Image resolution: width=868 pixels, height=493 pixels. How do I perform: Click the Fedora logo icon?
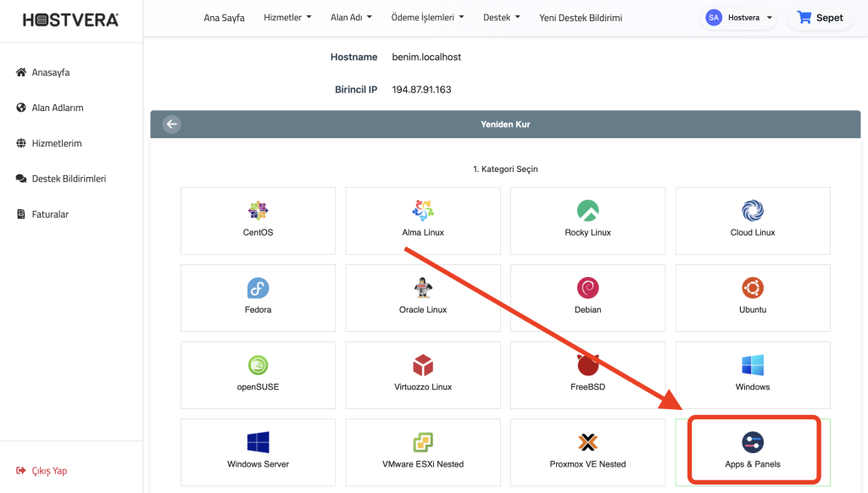click(x=258, y=288)
